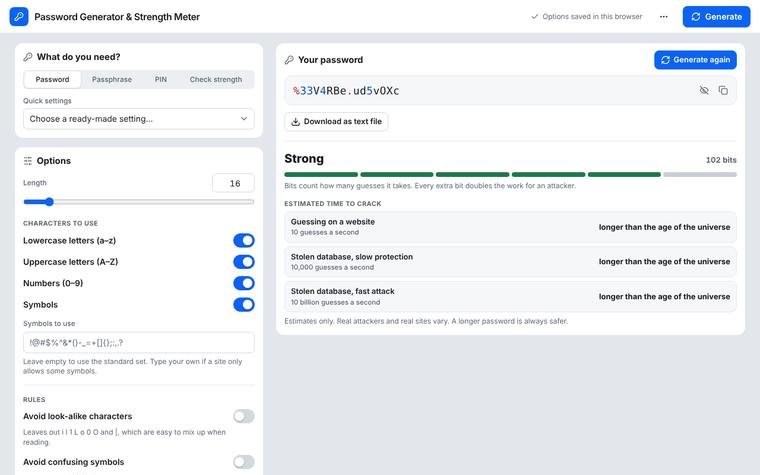Open the three-dot more options menu
This screenshot has width=760, height=475.
[664, 16]
